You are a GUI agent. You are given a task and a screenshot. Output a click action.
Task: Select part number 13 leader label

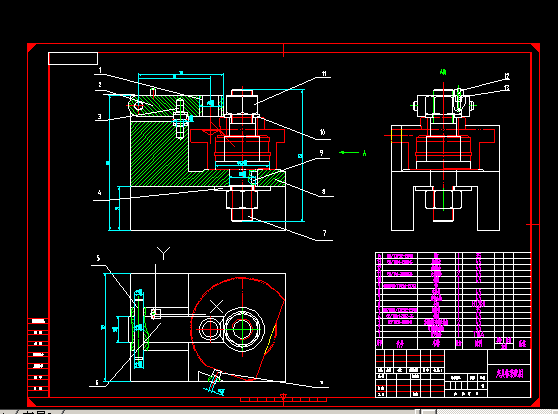507,87
